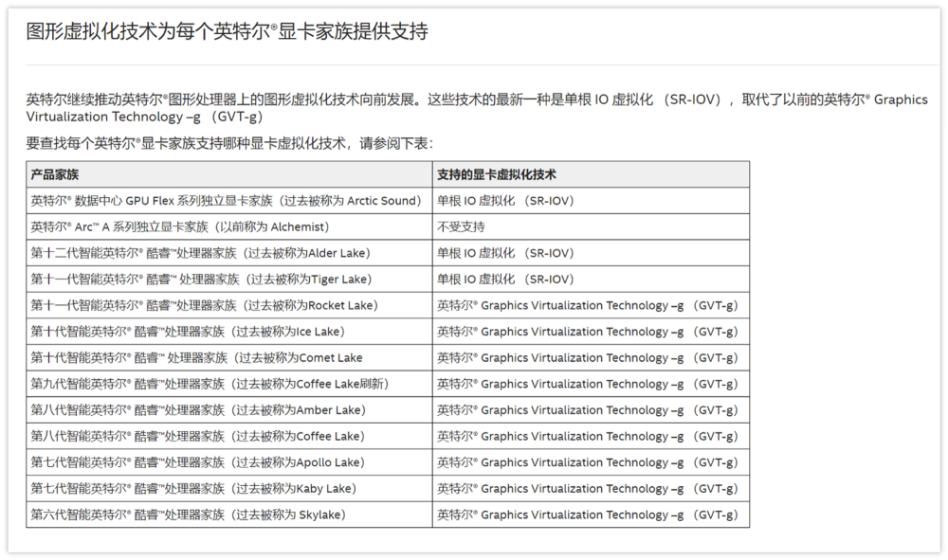Click the sentence 要查找每个英特尔显卡家族支持哪种显卡虚拟化技术
Image resolution: width=948 pixels, height=560 pixels.
click(x=229, y=143)
